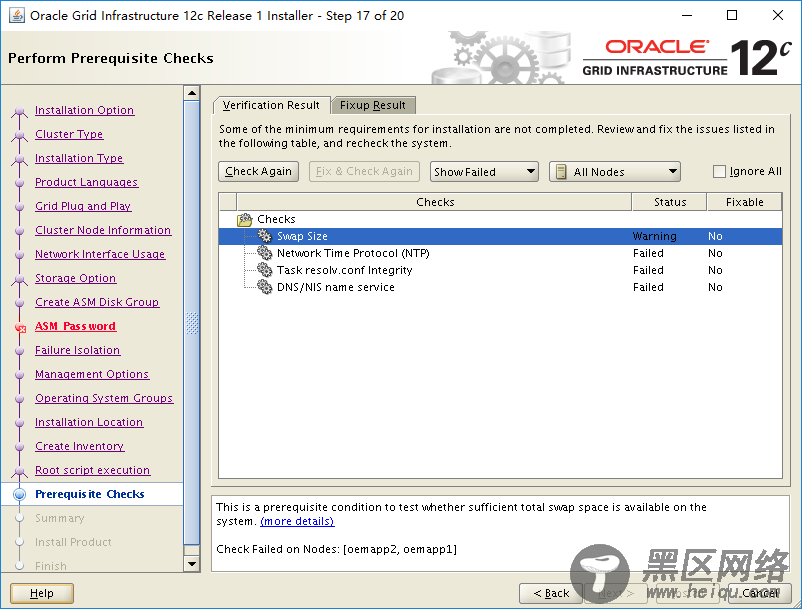Image resolution: width=802 pixels, height=609 pixels.
Task: Click the gear icon beside DNS/NIS name service
Action: click(x=264, y=286)
